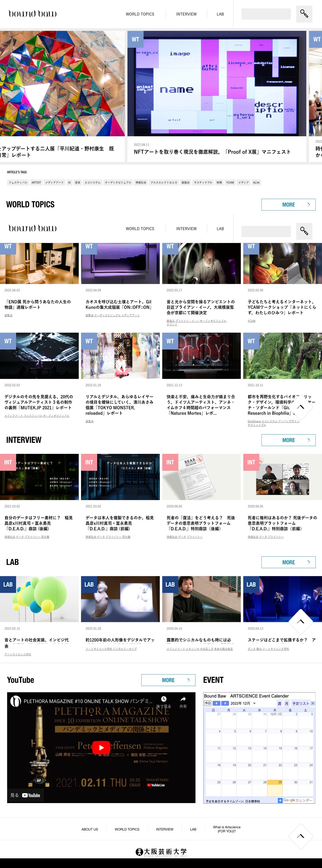Click MORE button next to WORLD TOPICS
The image size is (322, 868).
click(x=288, y=205)
